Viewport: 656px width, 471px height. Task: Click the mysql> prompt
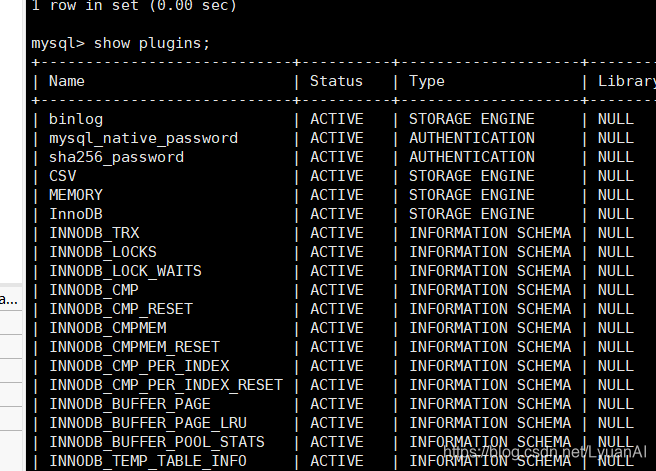[x=58, y=43]
